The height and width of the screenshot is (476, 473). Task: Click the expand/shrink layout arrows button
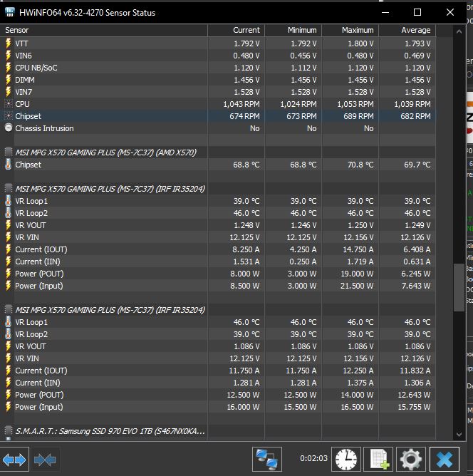point(14,460)
